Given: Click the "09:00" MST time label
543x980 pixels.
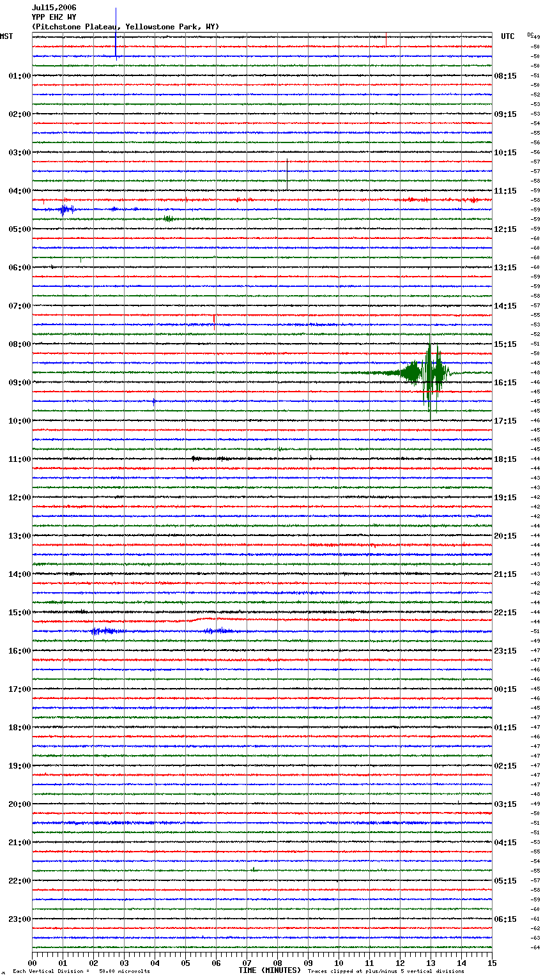Looking at the screenshot, I should click(x=20, y=383).
